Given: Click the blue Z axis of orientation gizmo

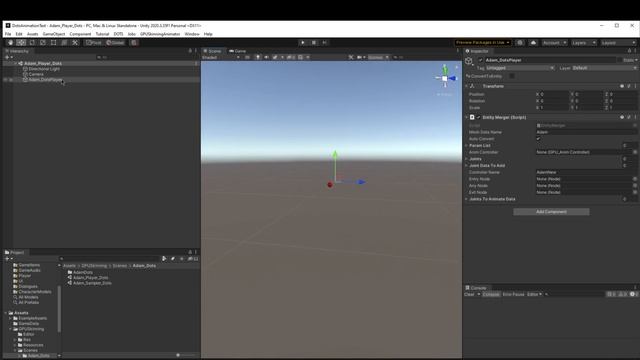Looking at the screenshot, I should pos(453,78).
